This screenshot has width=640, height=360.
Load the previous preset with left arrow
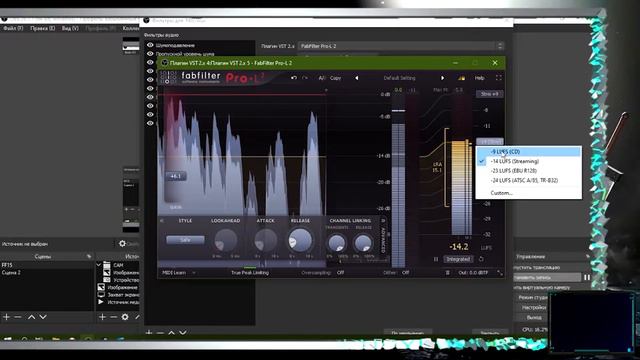pos(356,78)
